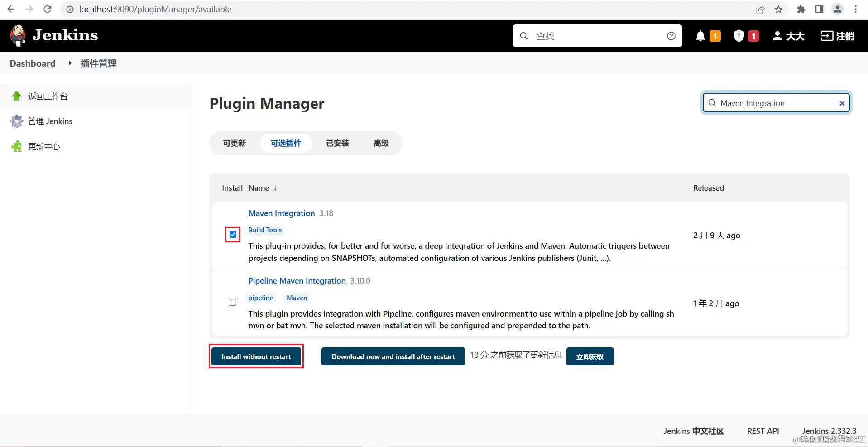This screenshot has width=868, height=447.
Task: Open the REST API footer link
Action: coord(763,431)
